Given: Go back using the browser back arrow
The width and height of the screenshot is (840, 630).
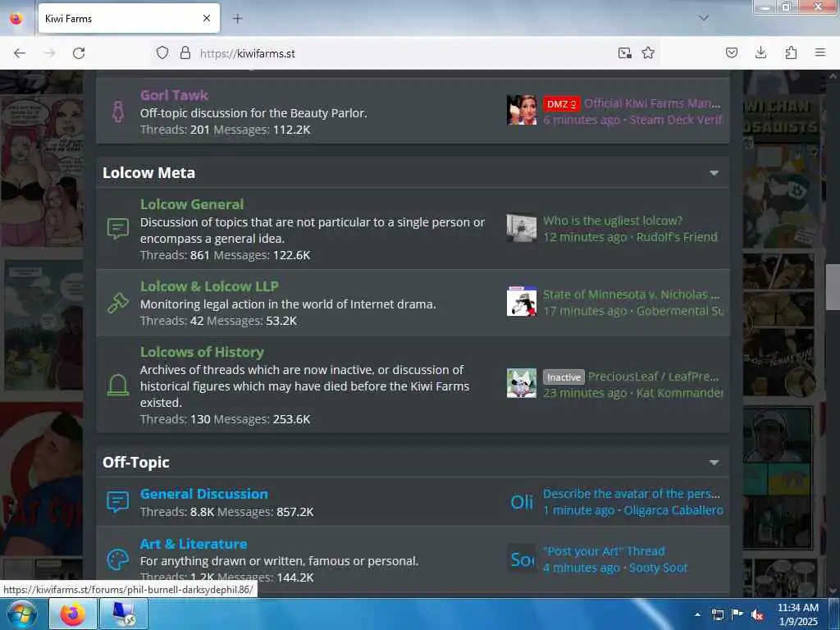Looking at the screenshot, I should click(20, 53).
